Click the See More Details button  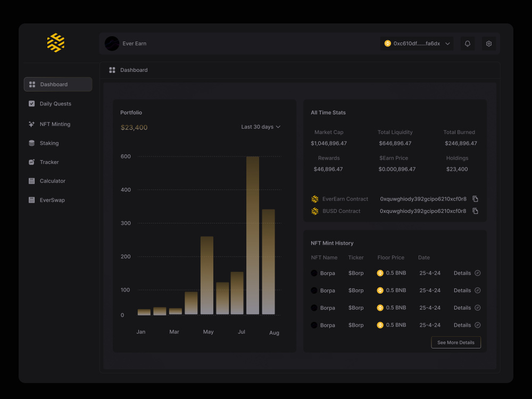pyautogui.click(x=456, y=342)
